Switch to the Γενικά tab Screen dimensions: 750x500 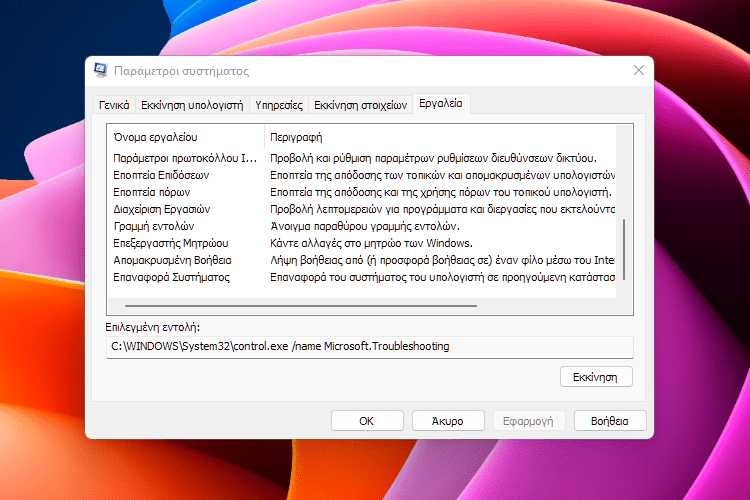[114, 104]
